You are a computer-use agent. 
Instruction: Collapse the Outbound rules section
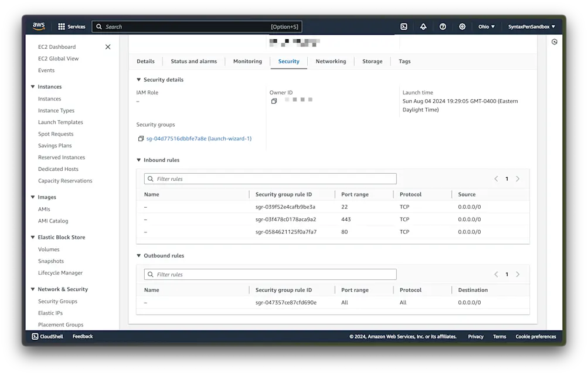tap(139, 256)
